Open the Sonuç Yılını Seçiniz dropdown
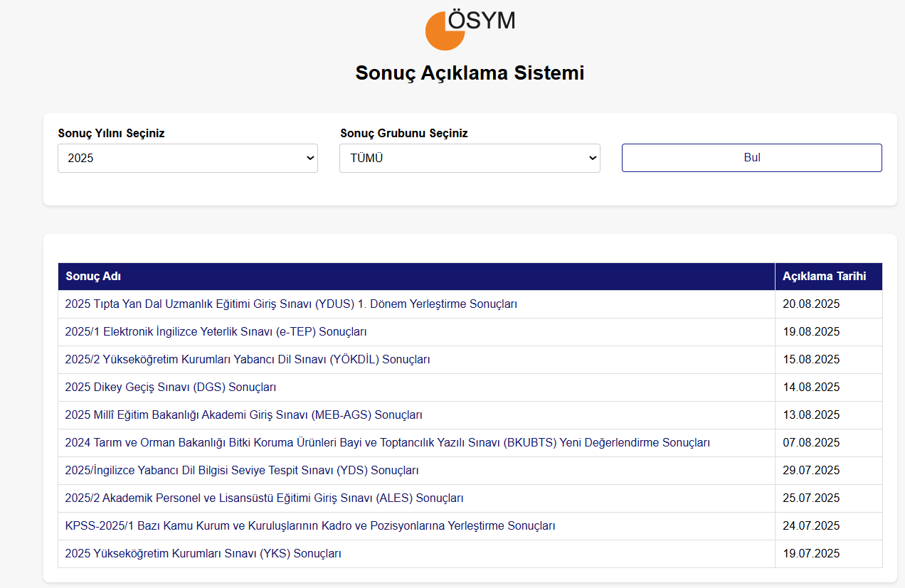 (x=188, y=159)
